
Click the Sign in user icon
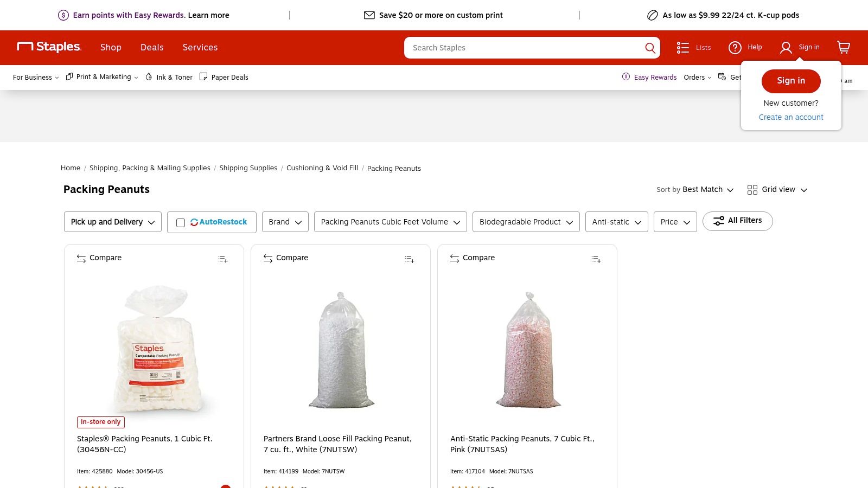[x=786, y=48]
